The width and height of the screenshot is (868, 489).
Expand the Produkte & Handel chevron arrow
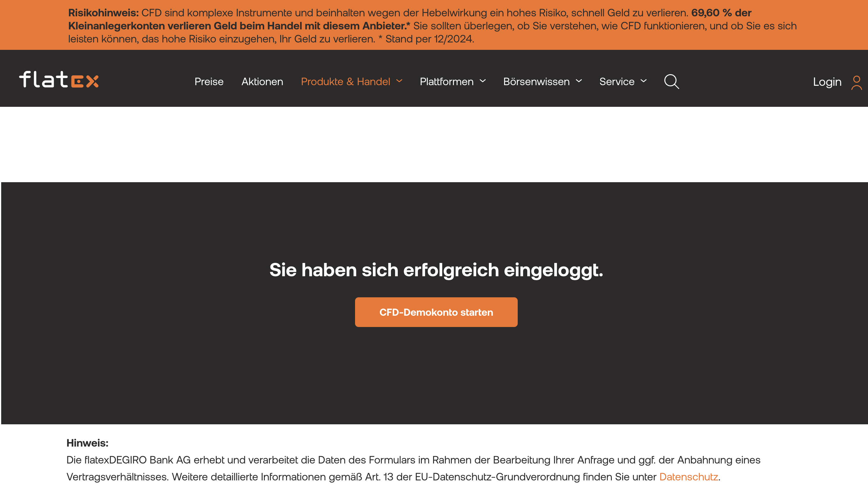pyautogui.click(x=399, y=81)
